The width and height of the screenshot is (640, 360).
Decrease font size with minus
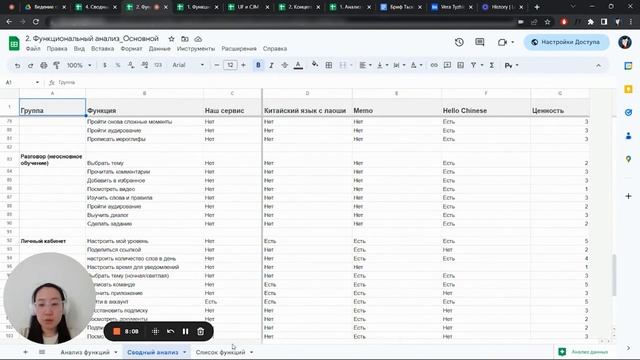coord(217,65)
